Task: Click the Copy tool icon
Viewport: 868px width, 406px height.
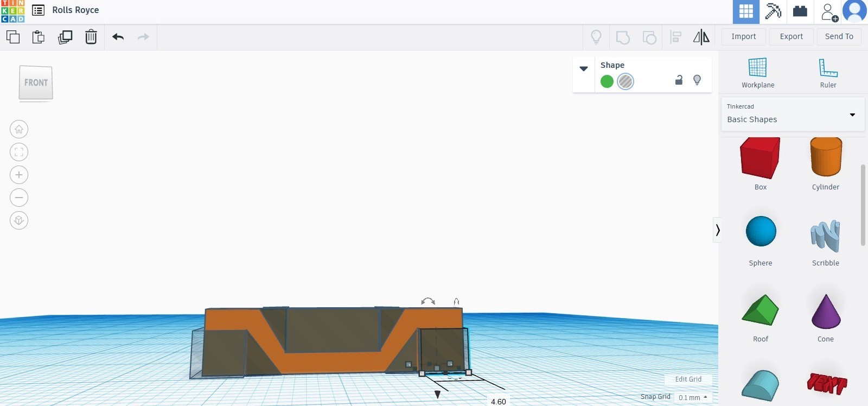Action: point(13,37)
